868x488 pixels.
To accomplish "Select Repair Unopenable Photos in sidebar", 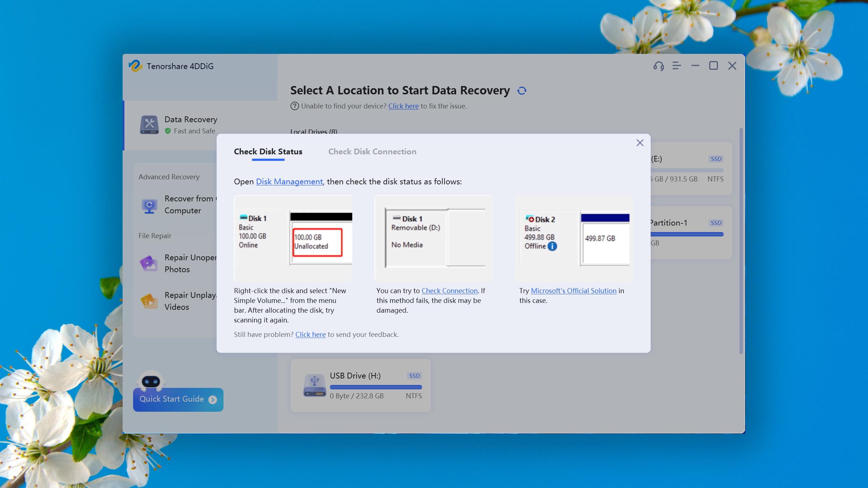I will click(x=178, y=264).
